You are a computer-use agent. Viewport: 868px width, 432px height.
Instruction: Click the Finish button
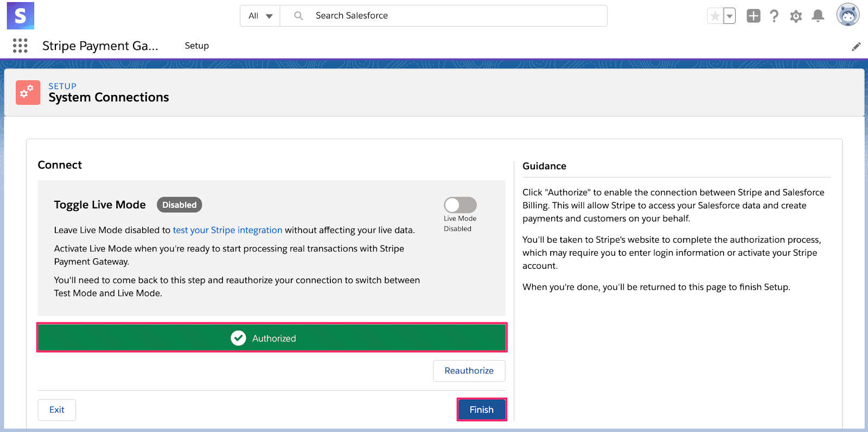(482, 410)
